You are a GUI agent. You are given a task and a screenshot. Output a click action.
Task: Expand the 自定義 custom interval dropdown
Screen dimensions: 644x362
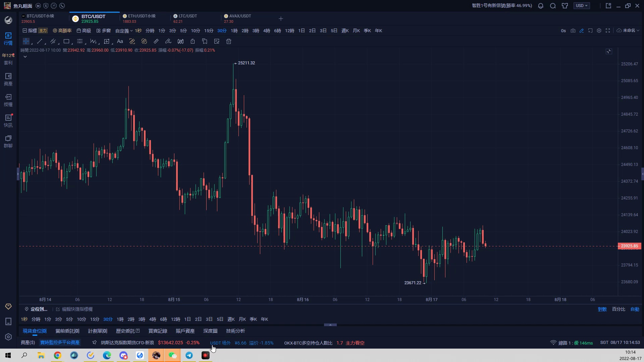click(124, 31)
